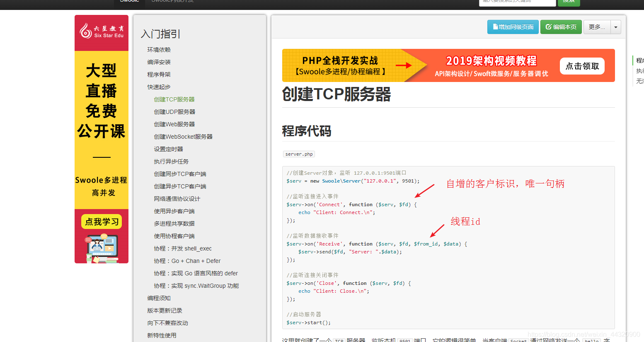Open 协程：实现 sync.WaitGroup 功能 page

(196, 286)
